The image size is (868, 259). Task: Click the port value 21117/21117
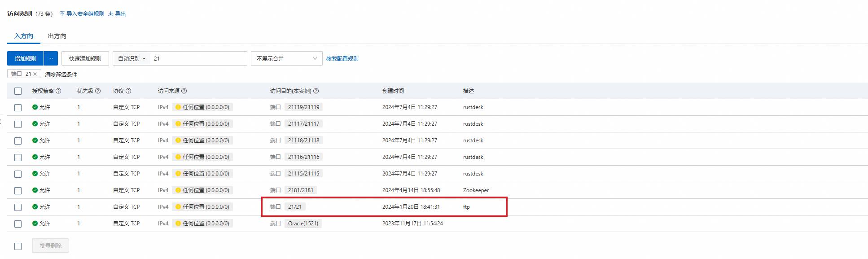point(304,124)
